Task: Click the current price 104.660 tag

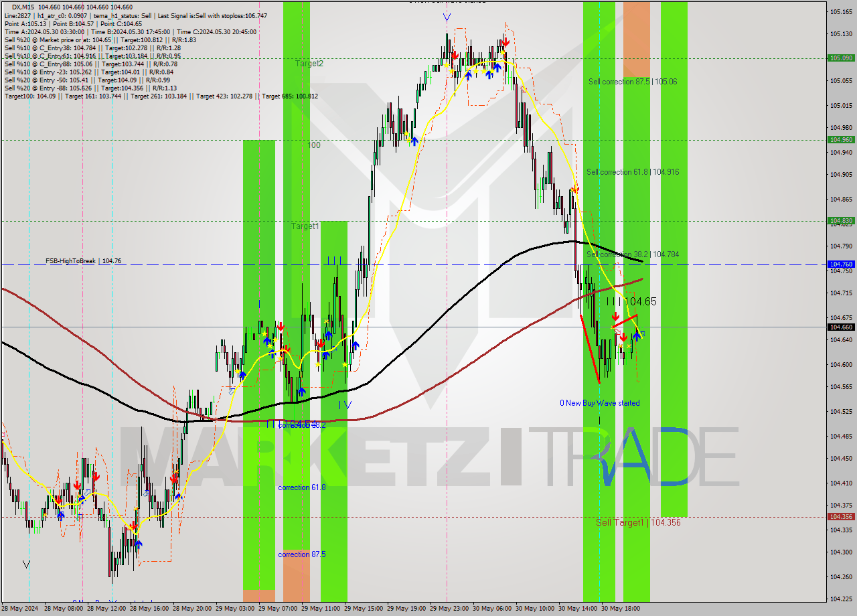Action: pos(841,327)
